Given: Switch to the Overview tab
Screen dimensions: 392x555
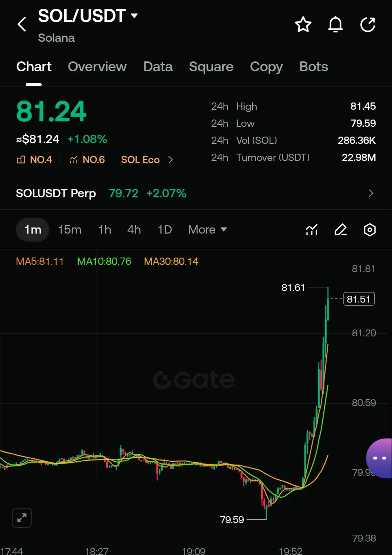Looking at the screenshot, I should pyautogui.click(x=97, y=66).
